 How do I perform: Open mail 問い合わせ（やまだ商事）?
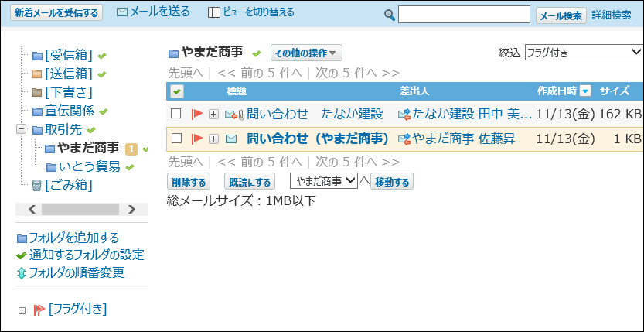click(318, 139)
